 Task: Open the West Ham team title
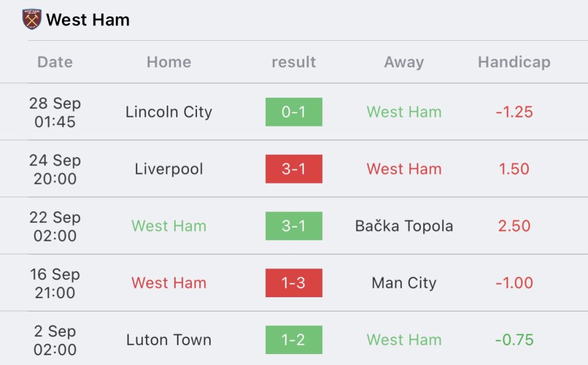click(88, 20)
